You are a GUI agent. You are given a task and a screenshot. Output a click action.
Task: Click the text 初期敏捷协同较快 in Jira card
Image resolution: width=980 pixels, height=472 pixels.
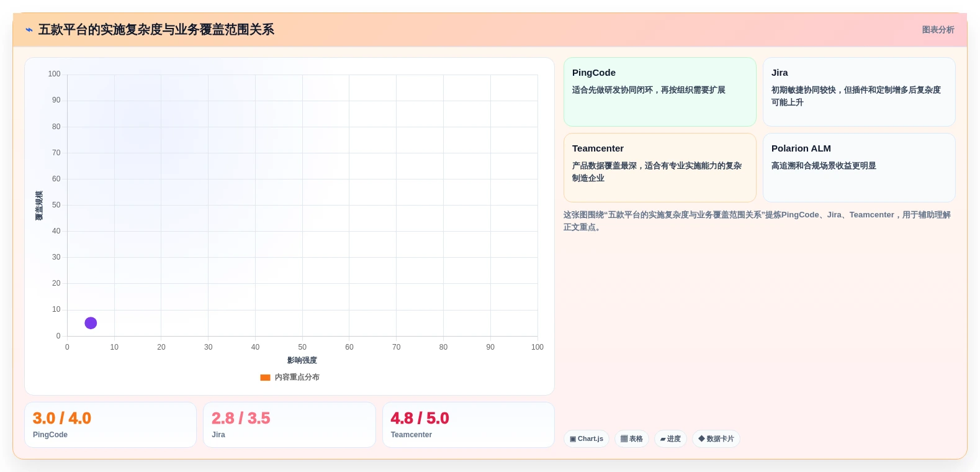pyautogui.click(x=804, y=90)
